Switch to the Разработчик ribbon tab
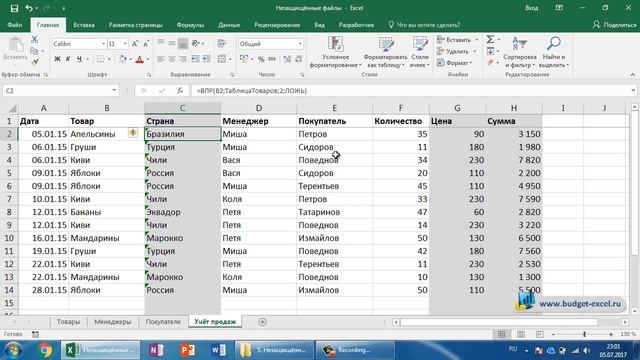The height and width of the screenshot is (360, 640). (x=356, y=25)
